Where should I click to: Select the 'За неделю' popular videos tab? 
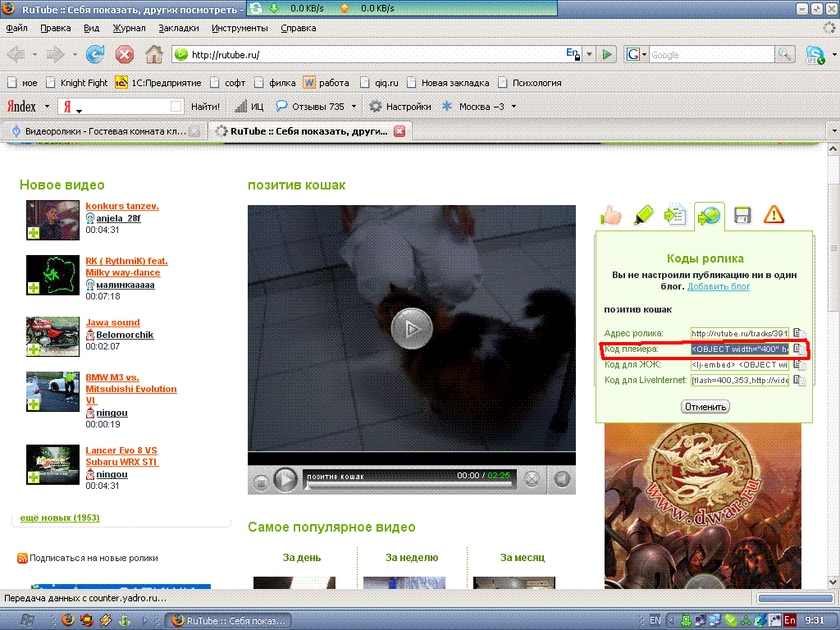click(412, 558)
